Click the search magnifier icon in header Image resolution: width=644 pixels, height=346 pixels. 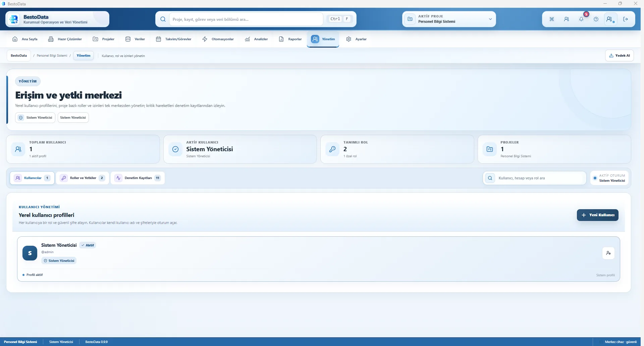(163, 19)
